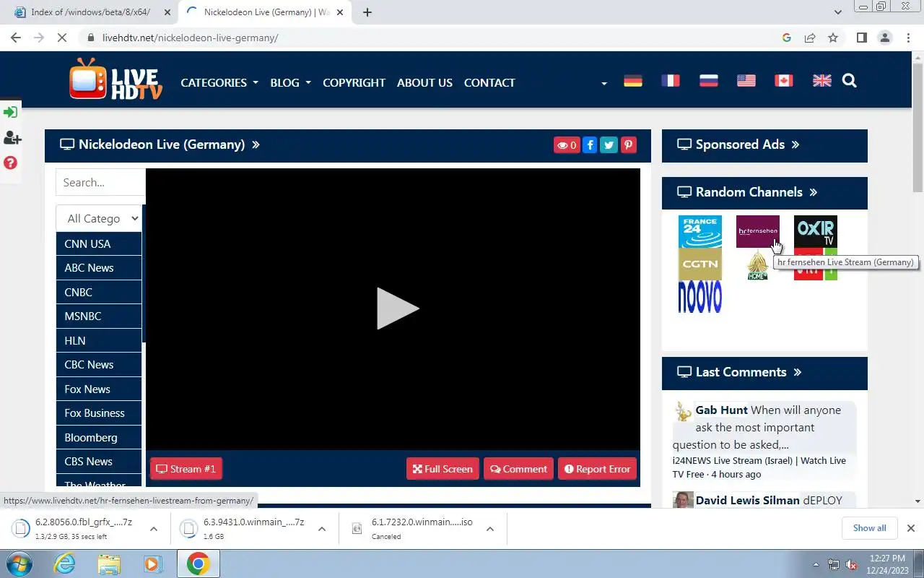Viewport: 924px width, 578px height.
Task: Click the green login icon in left sidebar
Action: pyautogui.click(x=10, y=112)
